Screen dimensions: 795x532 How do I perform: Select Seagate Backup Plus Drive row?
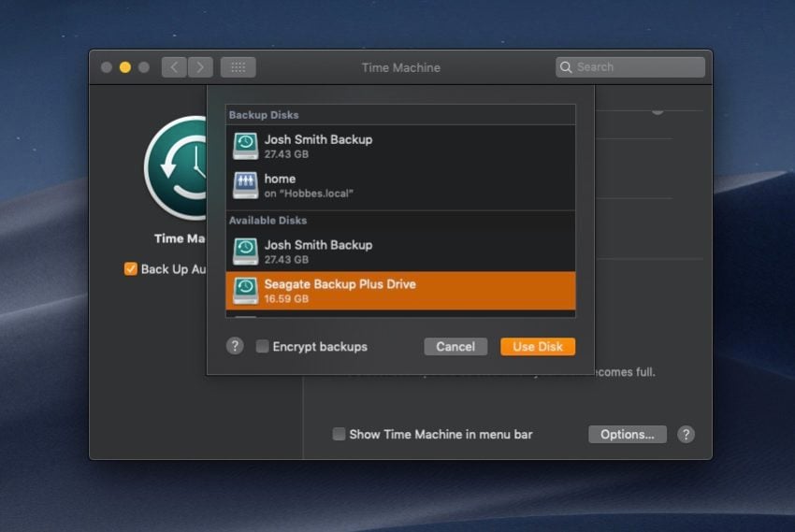point(400,291)
